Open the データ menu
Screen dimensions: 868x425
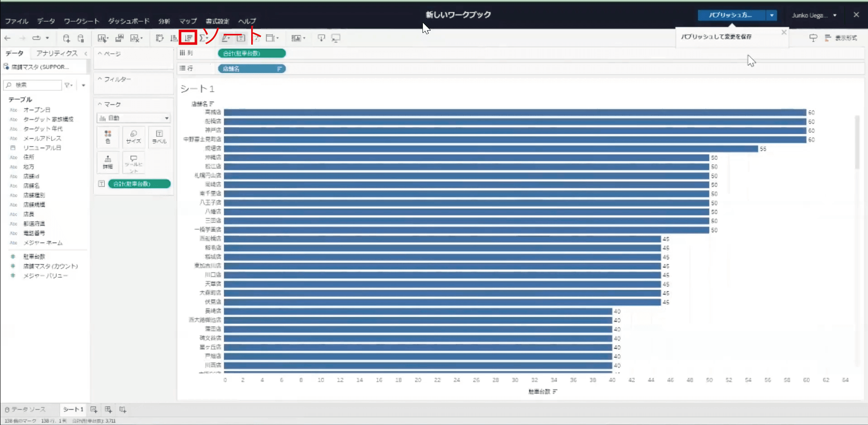pos(46,21)
